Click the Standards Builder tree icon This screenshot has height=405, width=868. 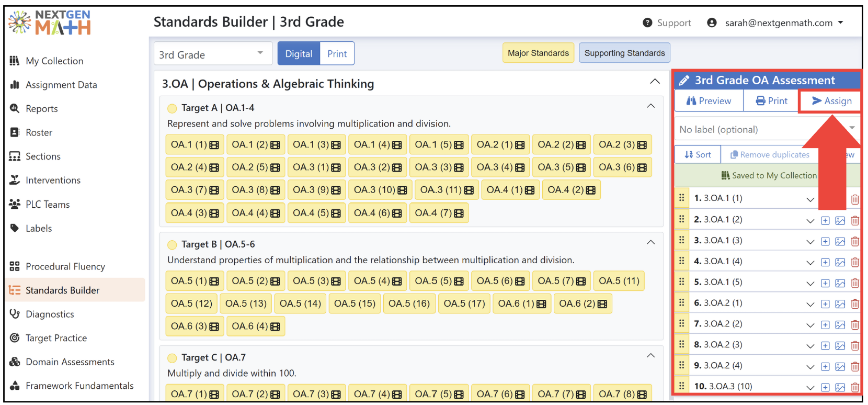pos(15,290)
